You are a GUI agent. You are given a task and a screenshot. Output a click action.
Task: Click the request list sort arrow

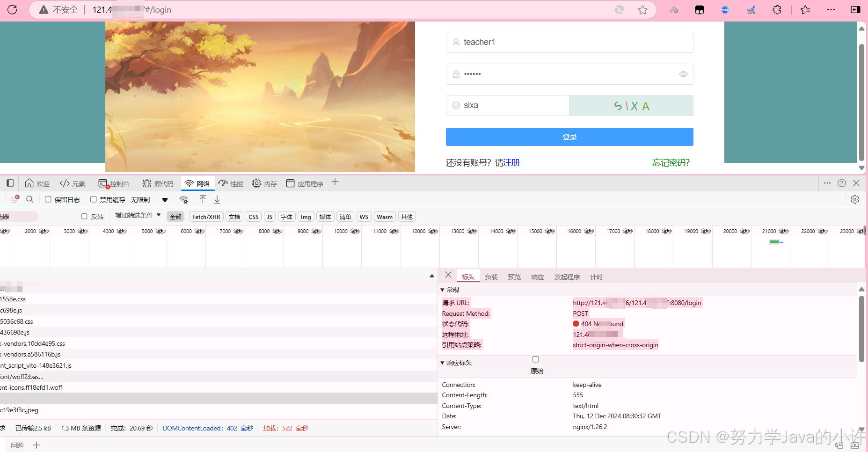[x=432, y=276]
